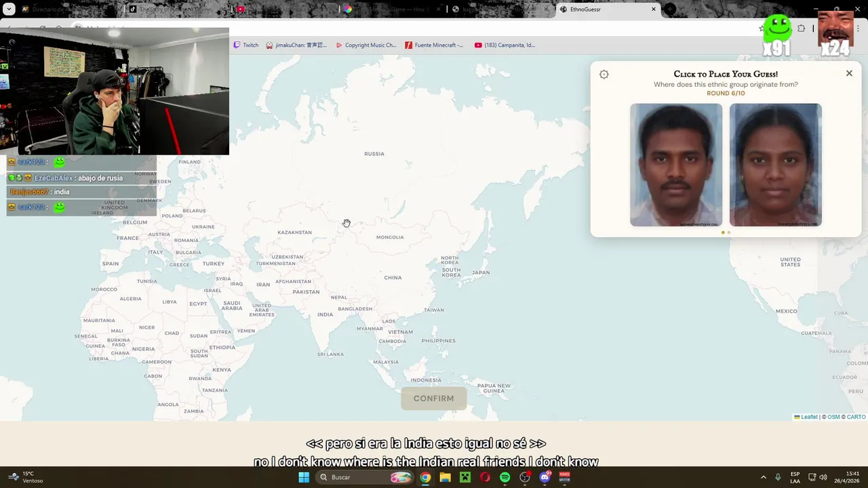Image resolution: width=868 pixels, height=488 pixels.
Task: Click the microphone icon in system tray
Action: (x=778, y=477)
